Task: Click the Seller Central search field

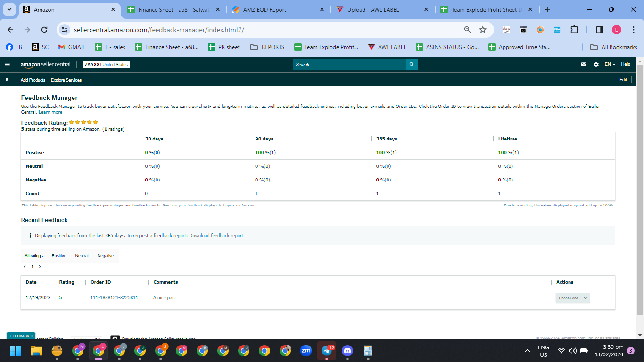Action: [349, 65]
